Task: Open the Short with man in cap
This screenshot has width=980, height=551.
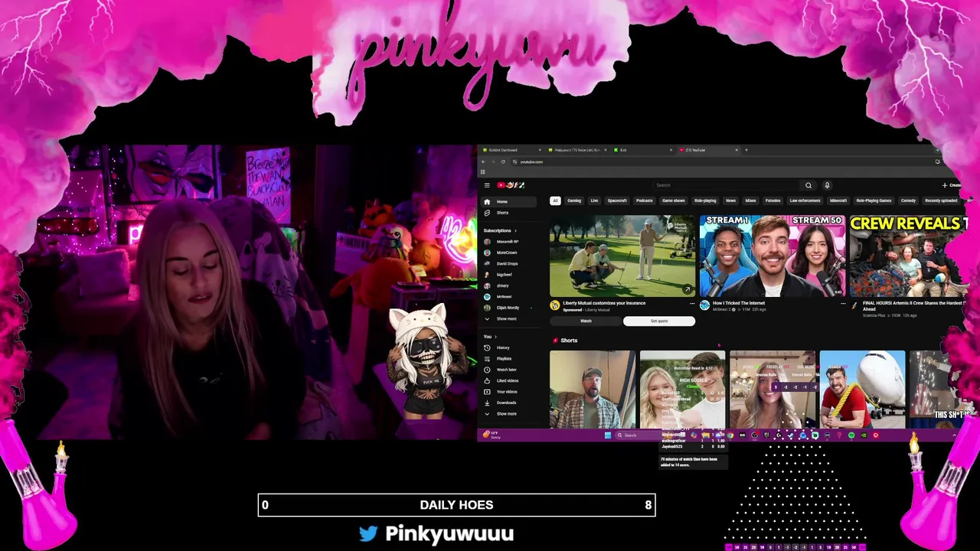Action: point(592,390)
